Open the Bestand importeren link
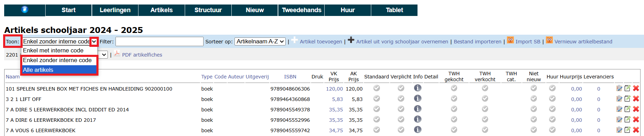Screen dimensions: 644x136 [477, 42]
